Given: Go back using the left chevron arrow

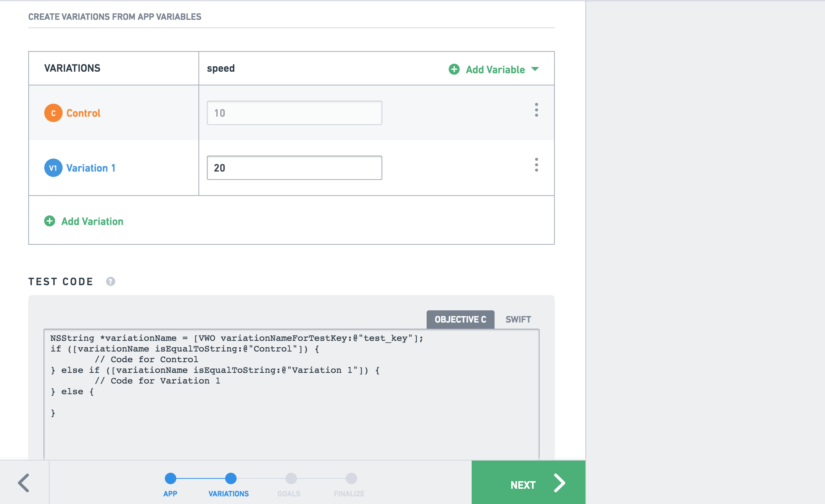Looking at the screenshot, I should click(24, 483).
